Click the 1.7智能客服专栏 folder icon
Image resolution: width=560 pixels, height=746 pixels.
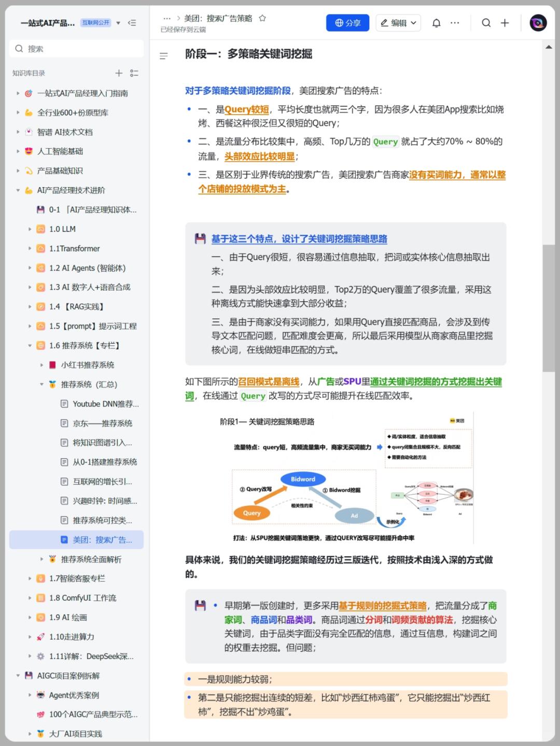pos(40,579)
